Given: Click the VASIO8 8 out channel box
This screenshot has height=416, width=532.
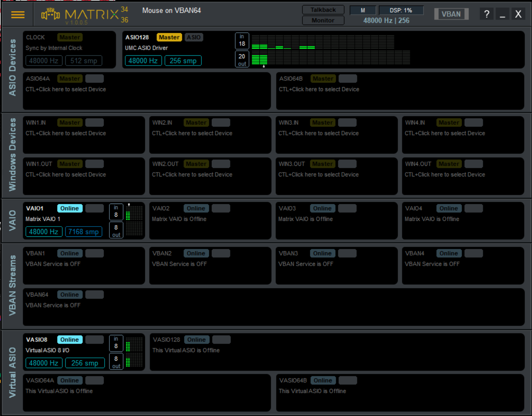Looking at the screenshot, I should 116,361.
